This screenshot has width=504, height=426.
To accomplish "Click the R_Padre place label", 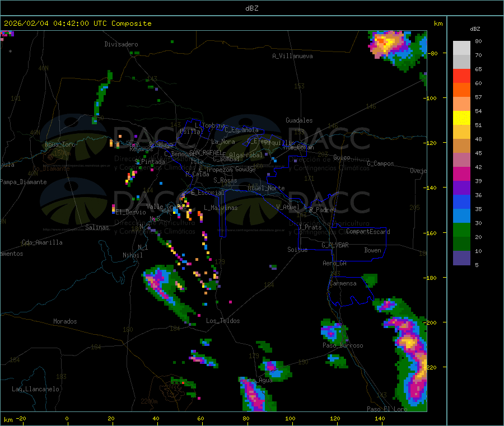I will (321, 210).
